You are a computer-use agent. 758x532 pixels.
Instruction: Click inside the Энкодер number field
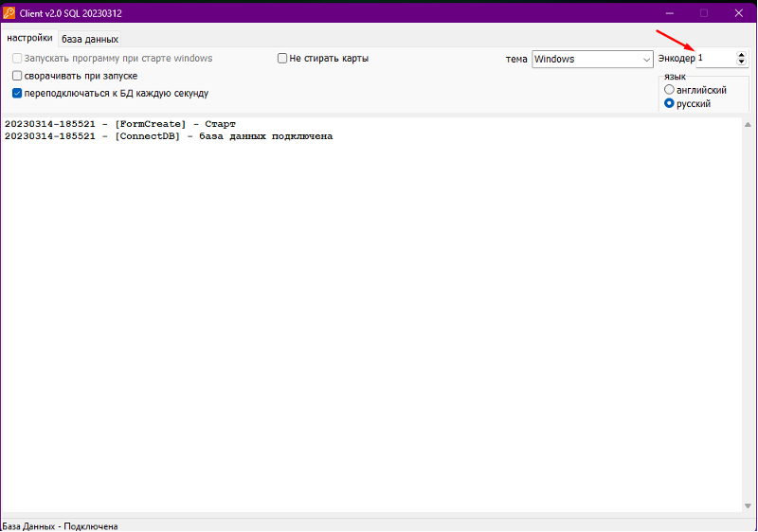click(x=716, y=59)
